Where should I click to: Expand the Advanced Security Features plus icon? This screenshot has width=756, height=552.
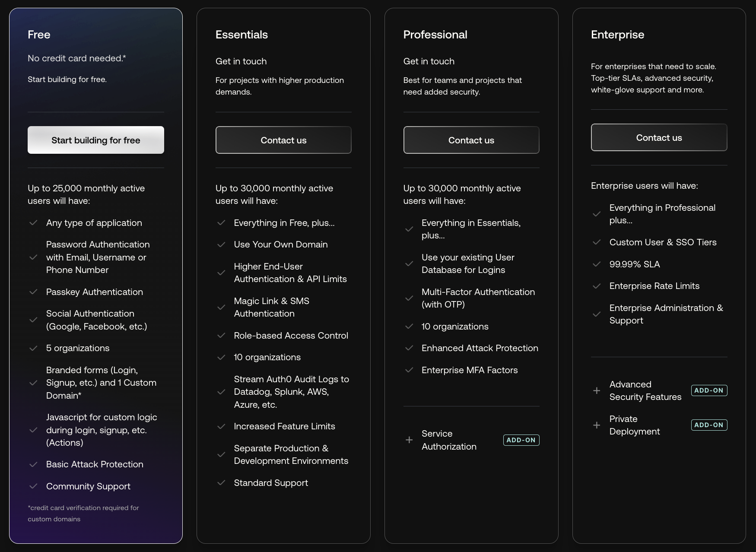click(x=597, y=390)
